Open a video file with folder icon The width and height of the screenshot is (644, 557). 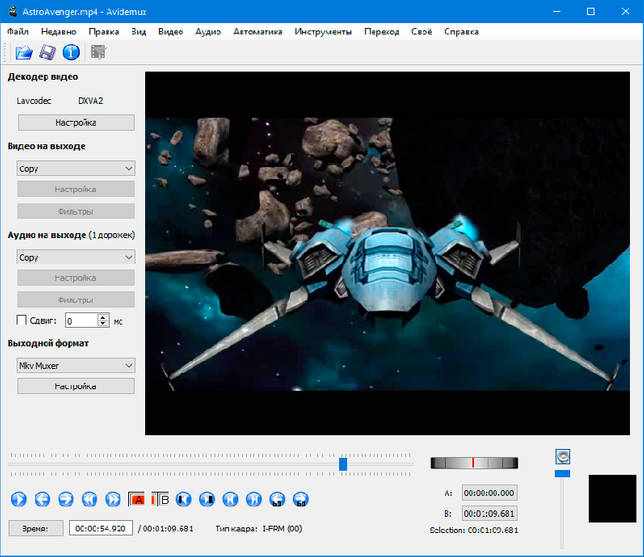(x=24, y=53)
